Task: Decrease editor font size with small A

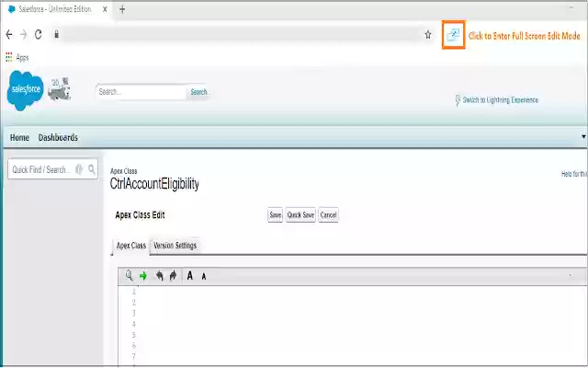Action: [204, 277]
